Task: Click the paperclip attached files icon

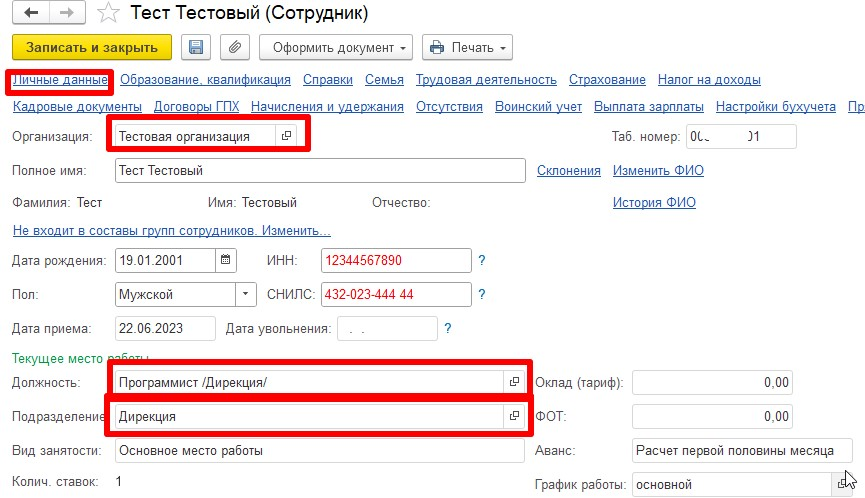Action: tap(235, 47)
